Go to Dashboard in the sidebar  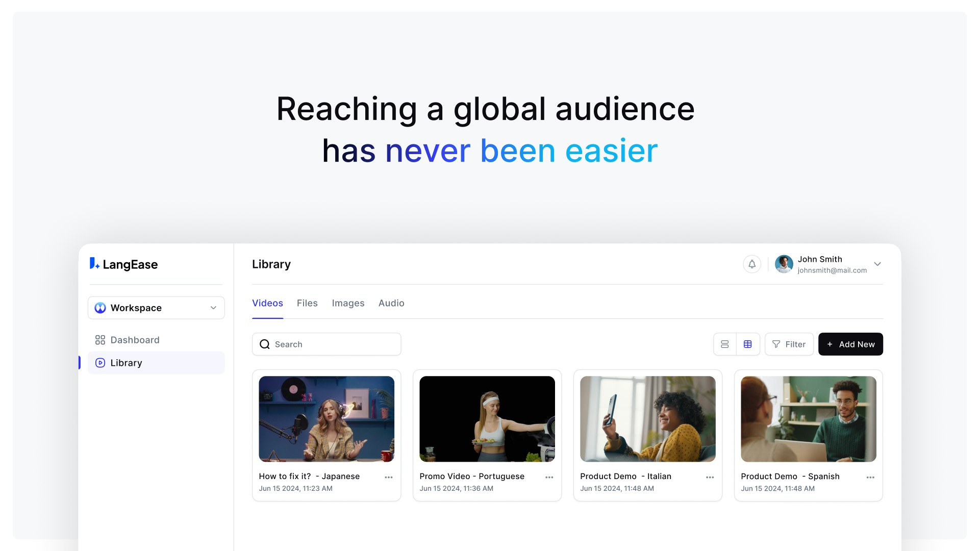coord(135,340)
